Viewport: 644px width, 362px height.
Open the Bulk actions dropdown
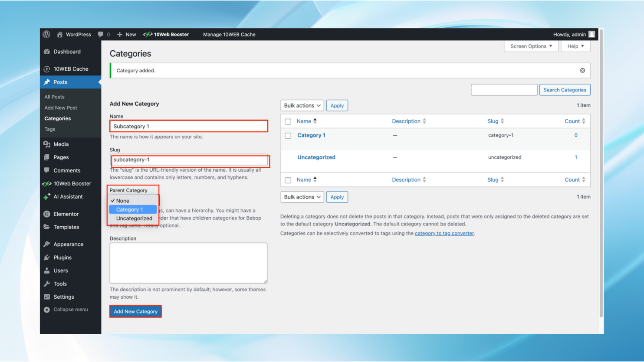tap(302, 105)
